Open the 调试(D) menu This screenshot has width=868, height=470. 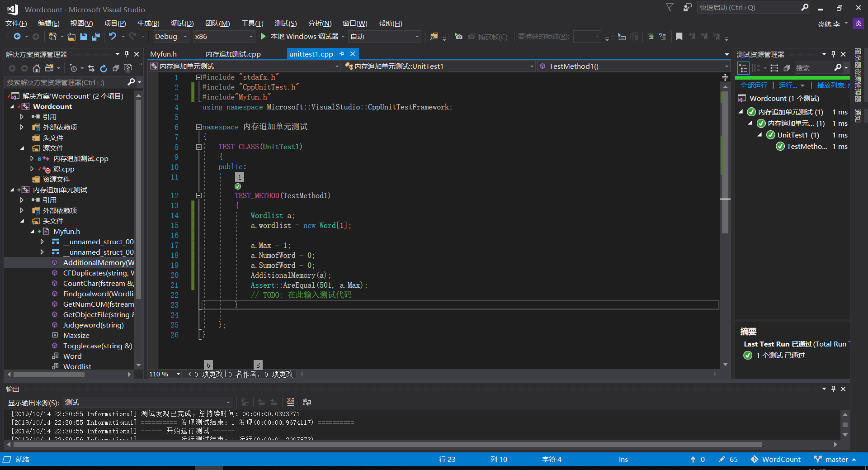[x=182, y=24]
